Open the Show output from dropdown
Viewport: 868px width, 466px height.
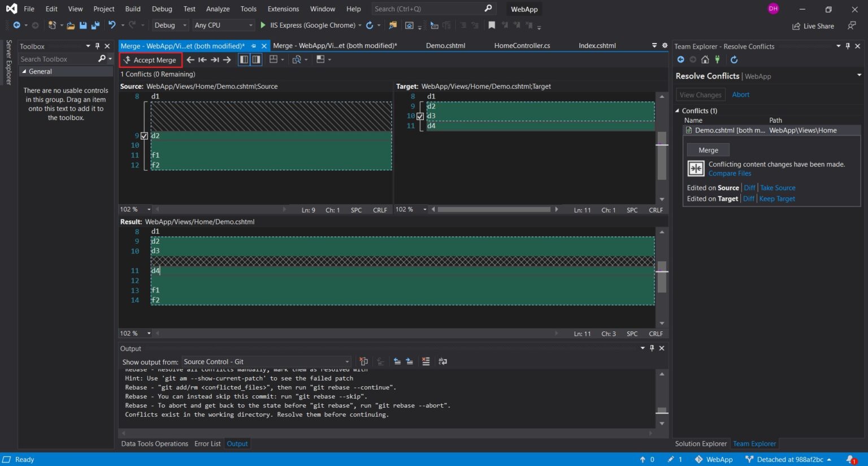(346, 361)
